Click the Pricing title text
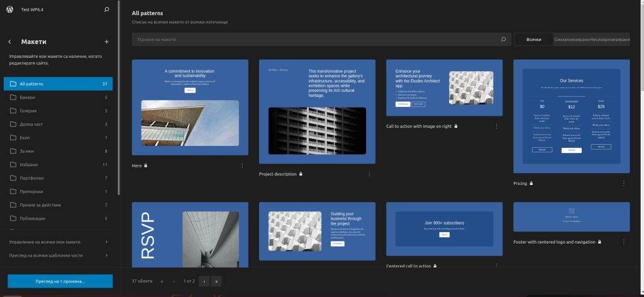 point(520,183)
